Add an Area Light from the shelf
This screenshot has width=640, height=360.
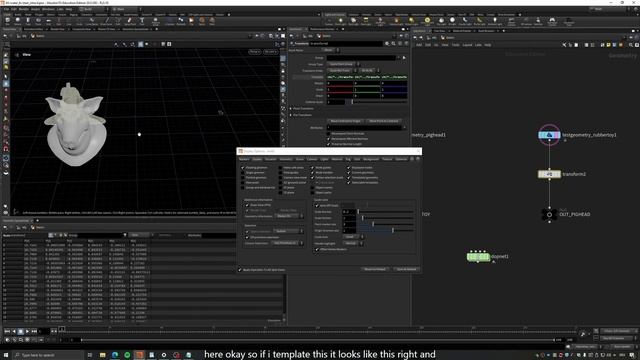366,21
